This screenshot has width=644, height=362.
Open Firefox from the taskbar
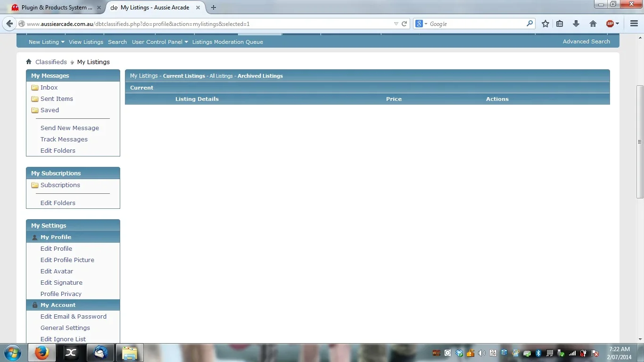pos(41,353)
